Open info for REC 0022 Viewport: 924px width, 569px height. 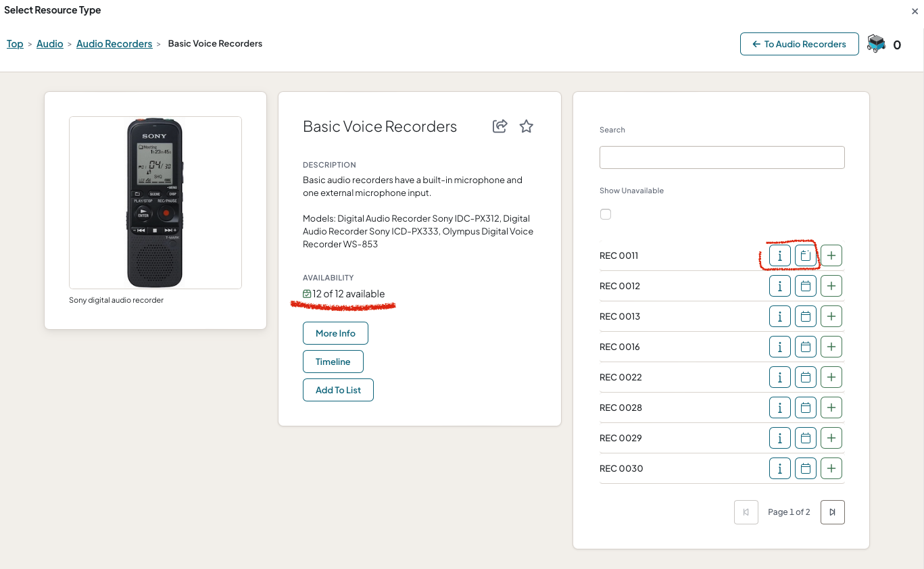(x=780, y=377)
